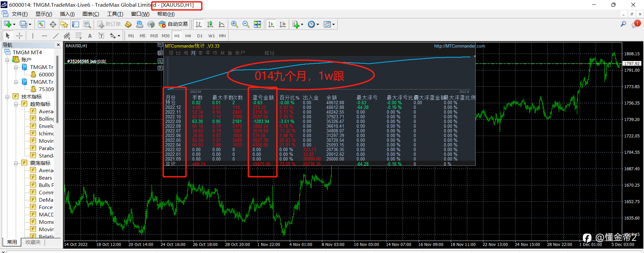The image size is (644, 253).
Task: Toggle the Market Watch window
Action: (x=41, y=24)
